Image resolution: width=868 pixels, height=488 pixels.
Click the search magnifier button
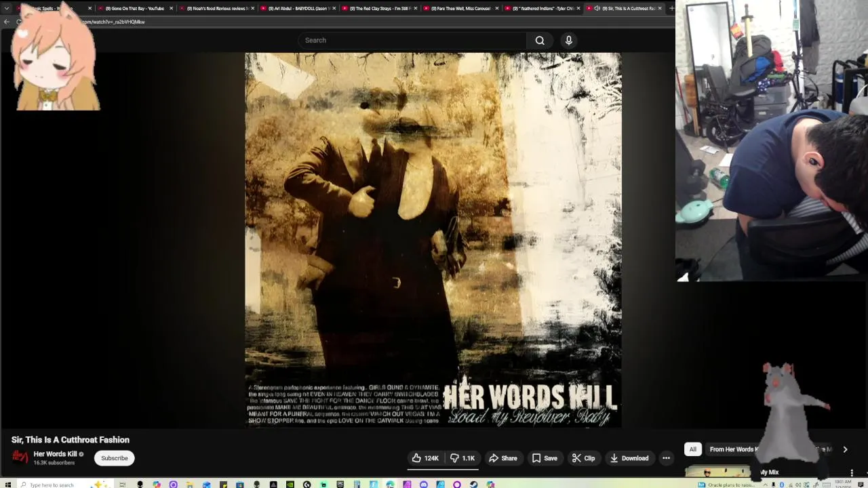point(540,40)
